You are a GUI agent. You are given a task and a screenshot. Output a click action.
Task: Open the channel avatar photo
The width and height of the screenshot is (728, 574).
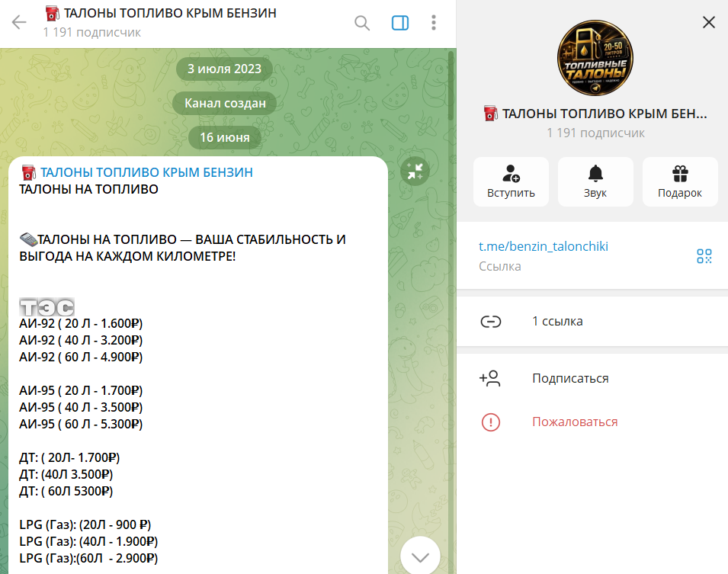[595, 58]
